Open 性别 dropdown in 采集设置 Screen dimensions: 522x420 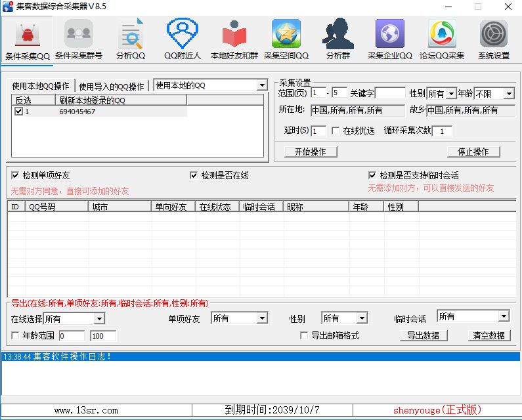(451, 94)
